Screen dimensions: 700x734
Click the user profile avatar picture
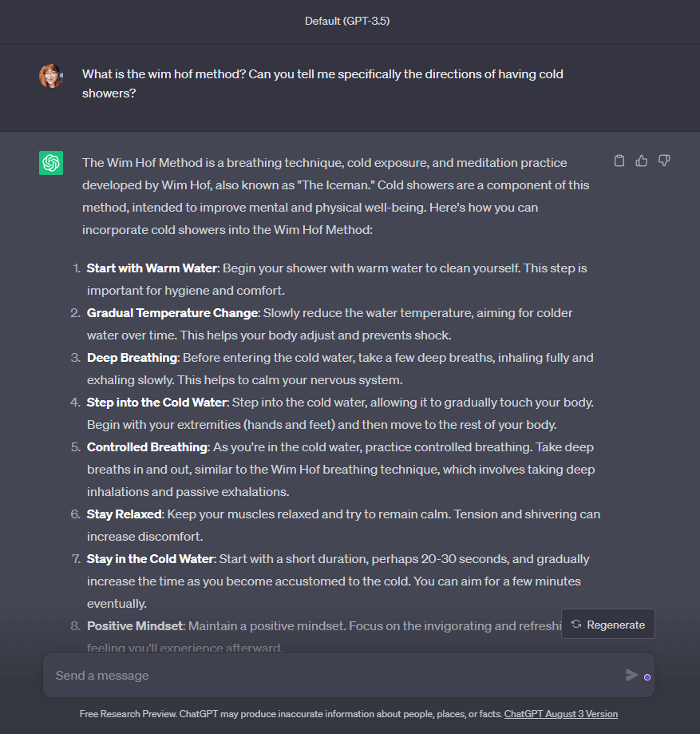(x=51, y=76)
